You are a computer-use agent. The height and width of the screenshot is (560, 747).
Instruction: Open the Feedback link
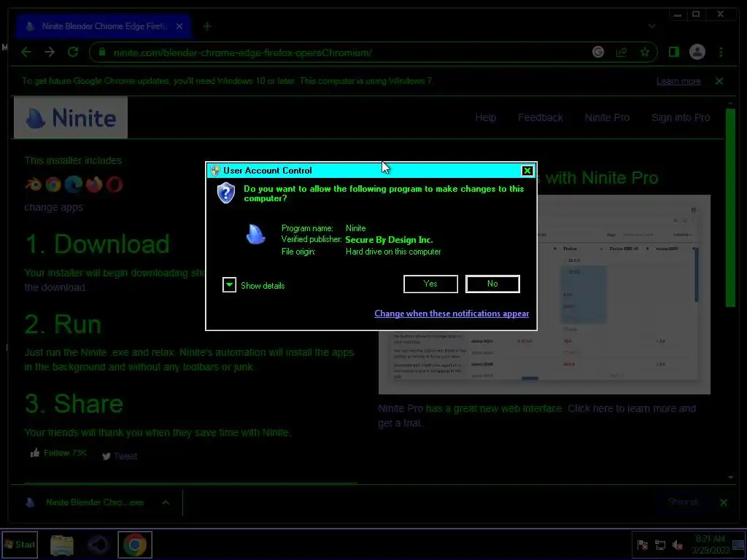click(x=541, y=117)
